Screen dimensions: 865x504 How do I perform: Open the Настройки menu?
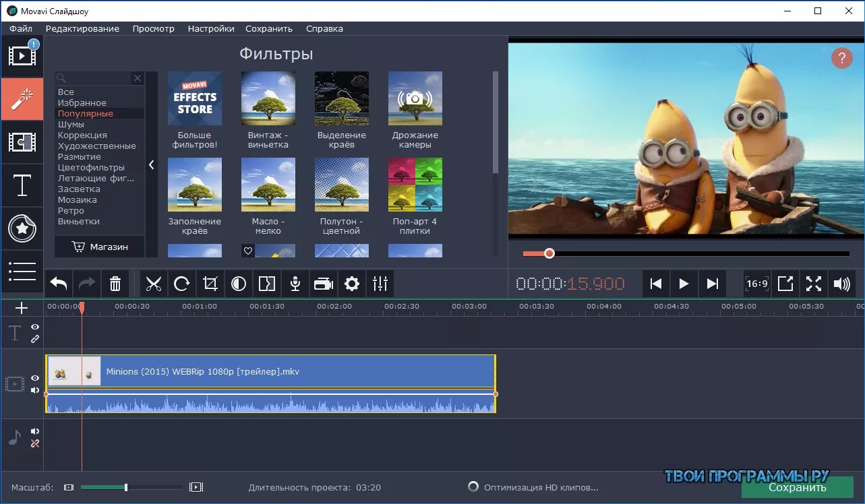(x=211, y=28)
